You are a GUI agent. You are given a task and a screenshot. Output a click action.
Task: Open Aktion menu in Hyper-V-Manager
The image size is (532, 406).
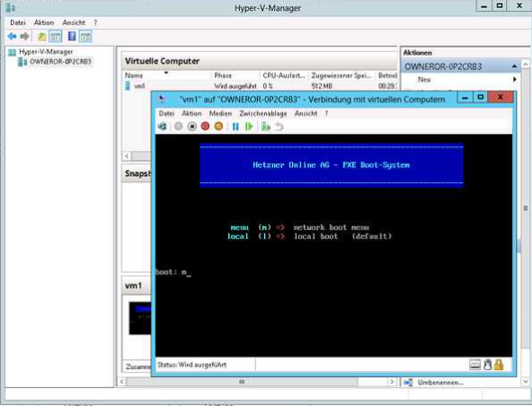point(44,22)
